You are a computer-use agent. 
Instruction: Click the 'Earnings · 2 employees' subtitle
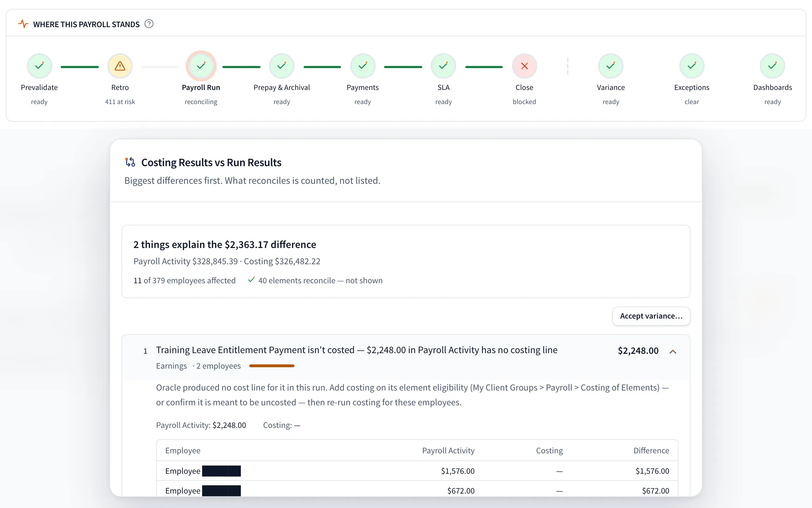point(198,366)
